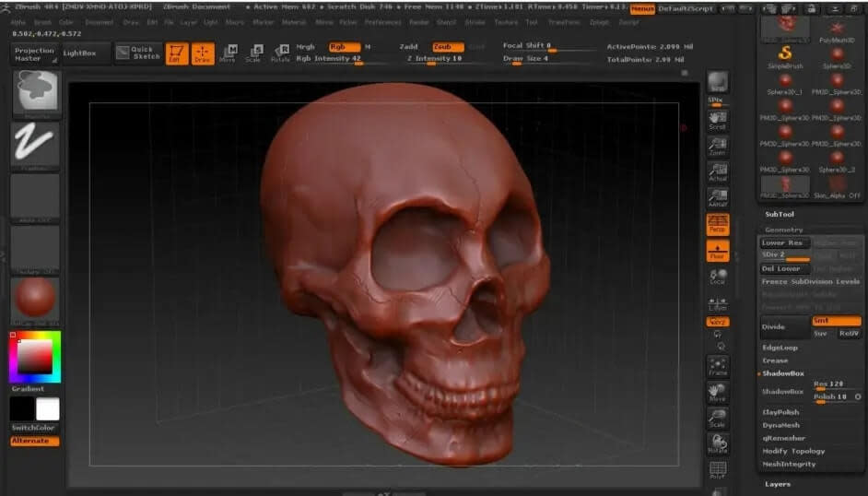Toggle Smt smoothing for Divide
Screen dimensions: 868x496
point(836,321)
